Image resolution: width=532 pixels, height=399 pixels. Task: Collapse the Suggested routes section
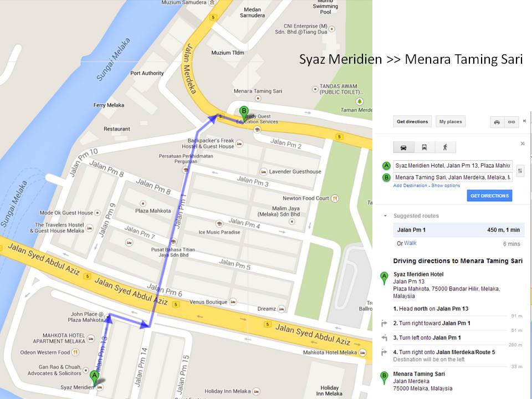[385, 216]
